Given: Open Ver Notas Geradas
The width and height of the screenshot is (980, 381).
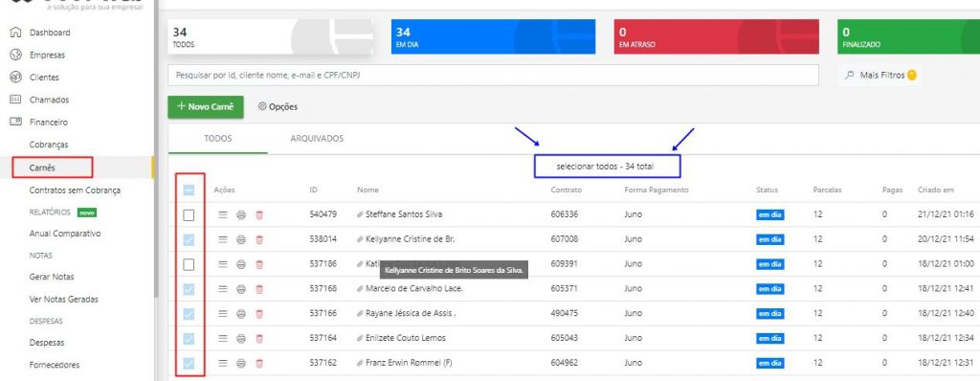Looking at the screenshot, I should (64, 299).
